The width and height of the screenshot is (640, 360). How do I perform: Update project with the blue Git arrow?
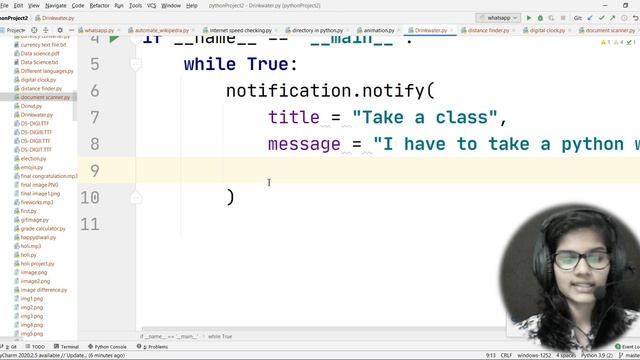point(590,18)
